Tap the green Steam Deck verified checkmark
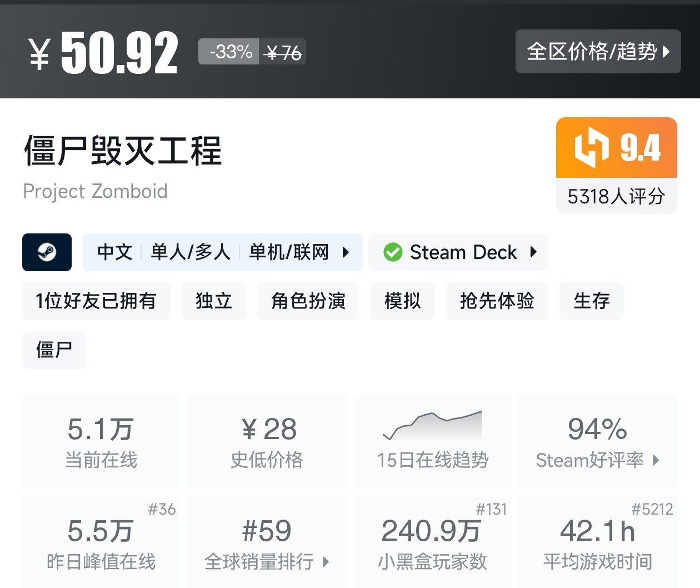 click(x=393, y=252)
